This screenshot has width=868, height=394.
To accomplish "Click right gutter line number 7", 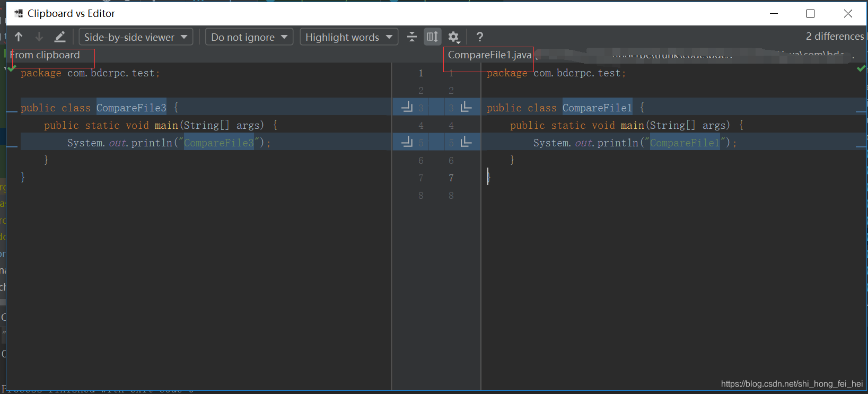I will 451,178.
